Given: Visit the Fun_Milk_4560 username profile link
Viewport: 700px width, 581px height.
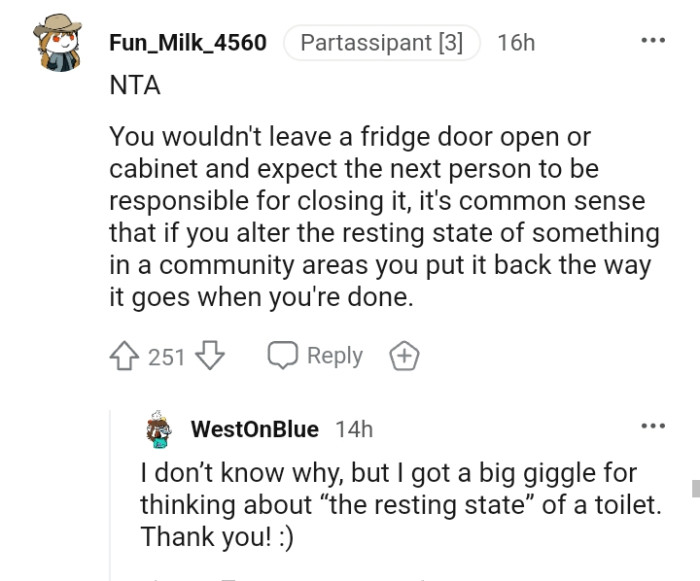Looking at the screenshot, I should (x=188, y=43).
